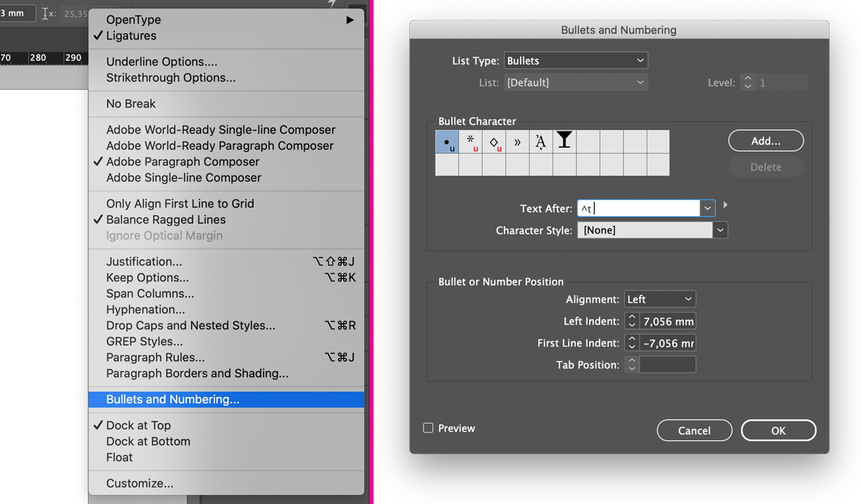Open the List Type dropdown
Screen dimensions: 861x504
click(575, 60)
